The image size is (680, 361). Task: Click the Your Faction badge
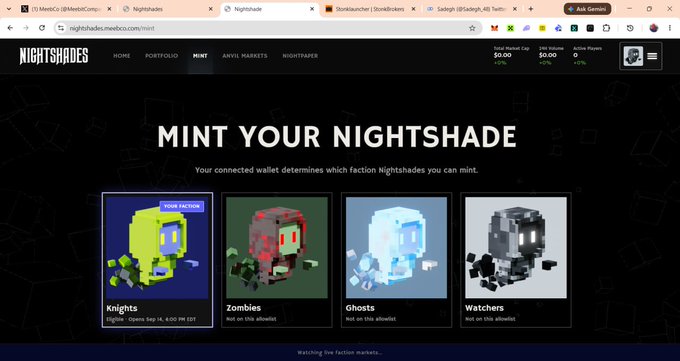tap(182, 206)
